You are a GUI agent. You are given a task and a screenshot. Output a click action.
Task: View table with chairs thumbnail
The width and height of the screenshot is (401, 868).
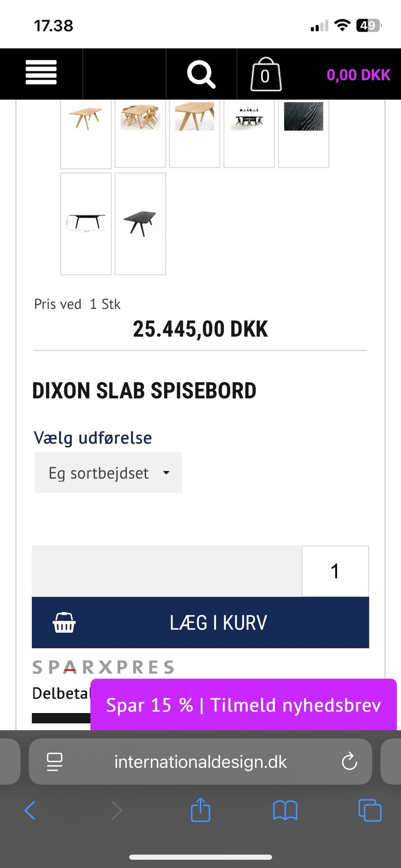coord(140,117)
